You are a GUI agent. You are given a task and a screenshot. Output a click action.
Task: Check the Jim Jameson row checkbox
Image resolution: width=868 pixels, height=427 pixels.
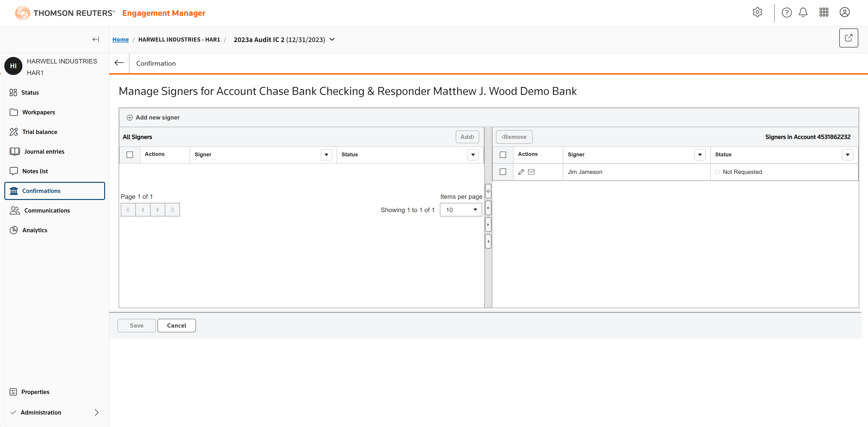(503, 172)
